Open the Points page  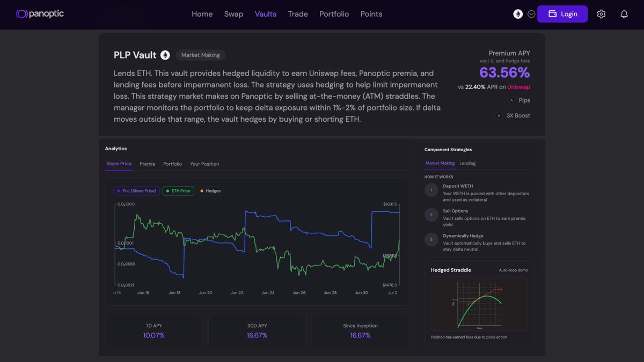coord(371,14)
